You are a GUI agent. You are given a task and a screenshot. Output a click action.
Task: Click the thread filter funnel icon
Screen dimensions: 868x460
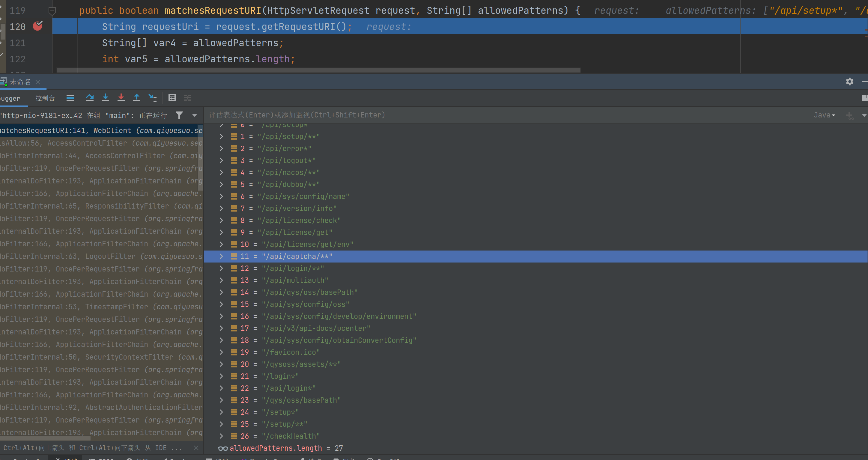point(179,115)
